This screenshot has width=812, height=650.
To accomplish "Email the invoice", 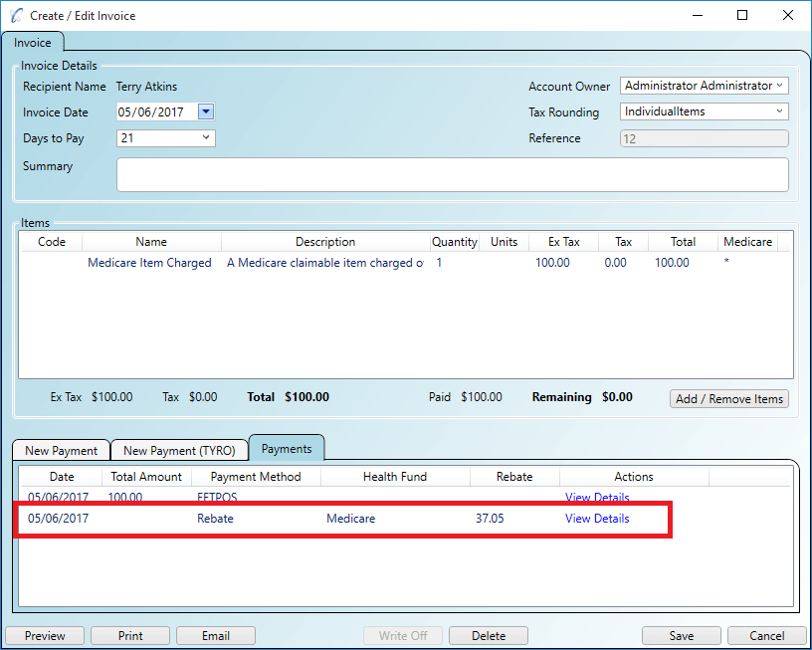I will click(215, 635).
